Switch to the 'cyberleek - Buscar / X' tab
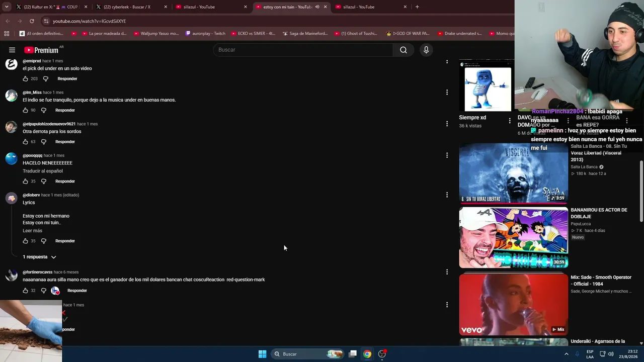This screenshot has width=644, height=362. point(131,7)
